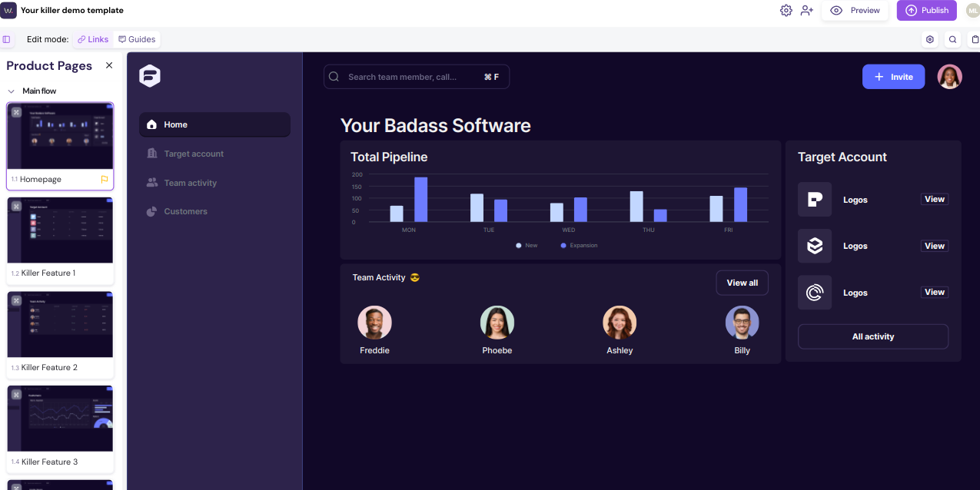Click the clipboard icon in the editor toolbar
Viewport: 980px width, 490px height.
(975, 39)
